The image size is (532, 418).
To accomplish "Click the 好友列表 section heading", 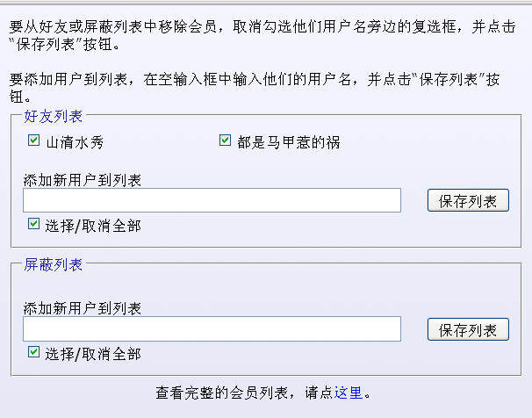I will point(53,115).
